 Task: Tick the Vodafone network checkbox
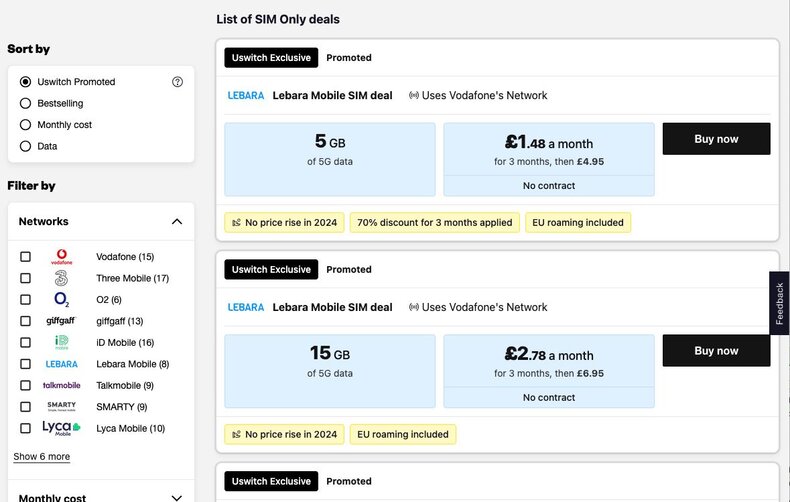point(25,257)
